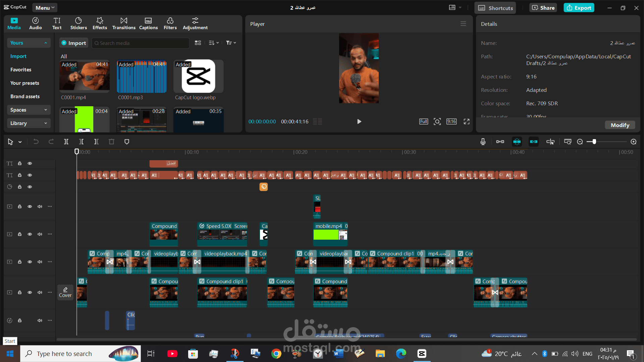The width and height of the screenshot is (644, 362).
Task: Switch to the Audio tab
Action: (36, 23)
